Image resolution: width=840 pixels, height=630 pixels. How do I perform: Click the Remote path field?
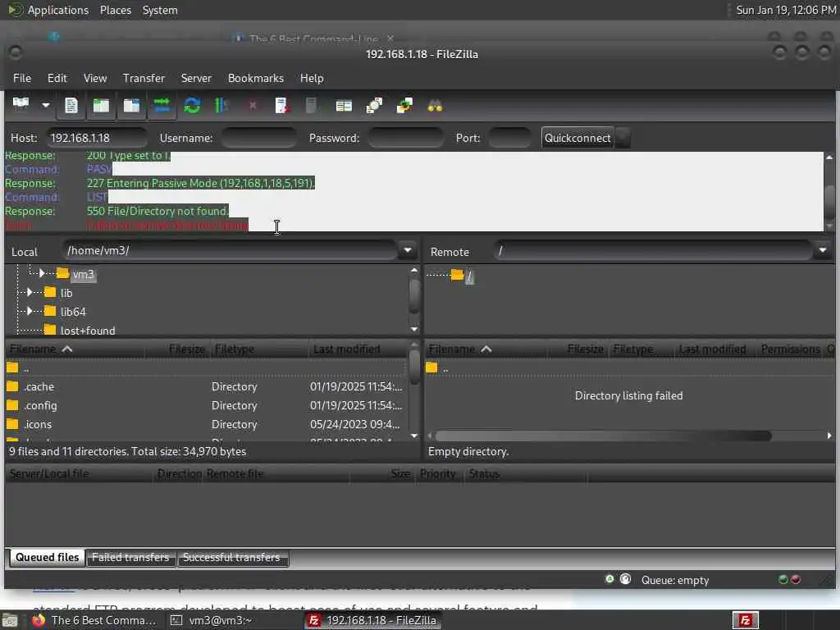(x=654, y=250)
